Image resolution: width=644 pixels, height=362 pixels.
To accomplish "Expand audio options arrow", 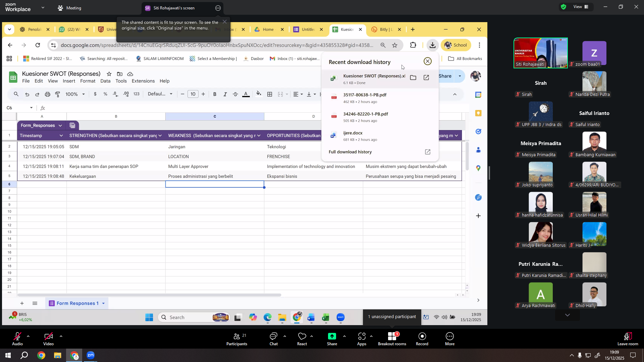I will [28, 336].
